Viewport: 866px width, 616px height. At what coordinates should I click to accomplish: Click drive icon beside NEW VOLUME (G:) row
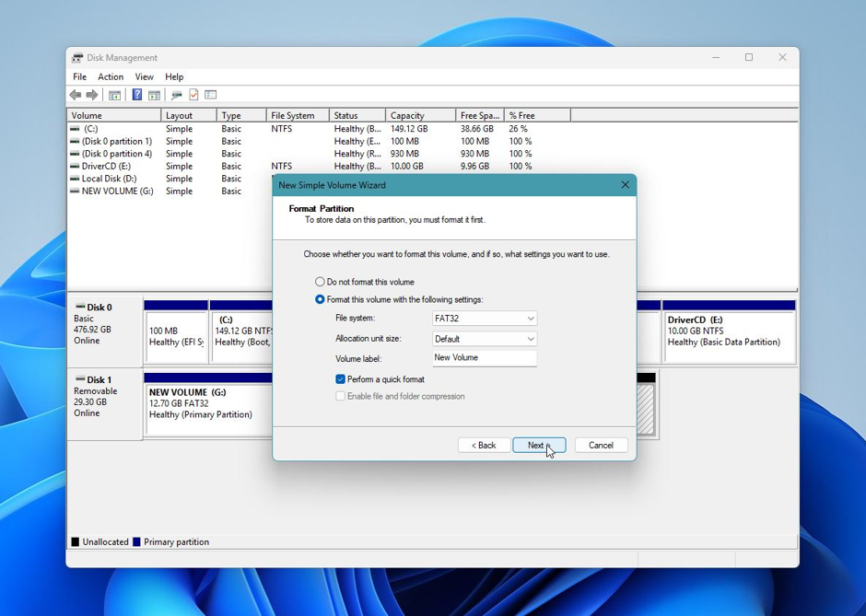(x=75, y=191)
